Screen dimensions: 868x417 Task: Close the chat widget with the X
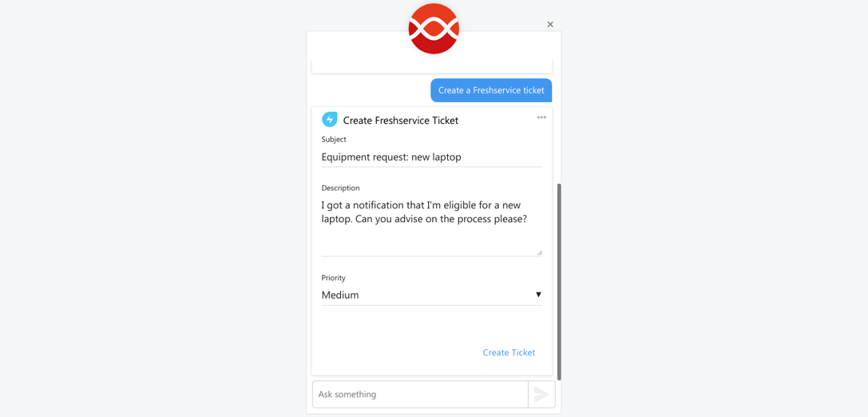(x=550, y=25)
